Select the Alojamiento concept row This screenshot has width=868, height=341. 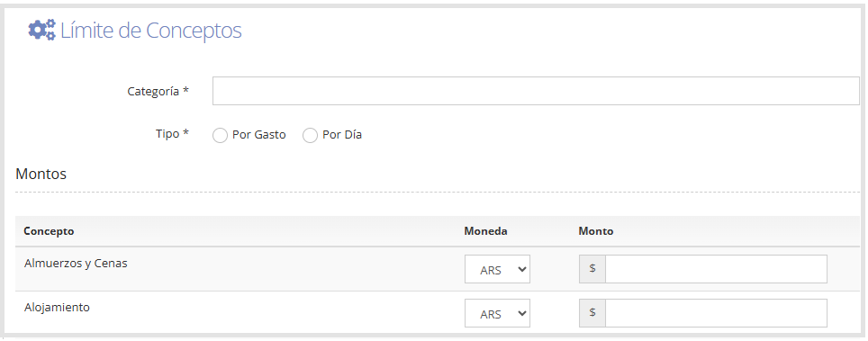[x=438, y=313]
